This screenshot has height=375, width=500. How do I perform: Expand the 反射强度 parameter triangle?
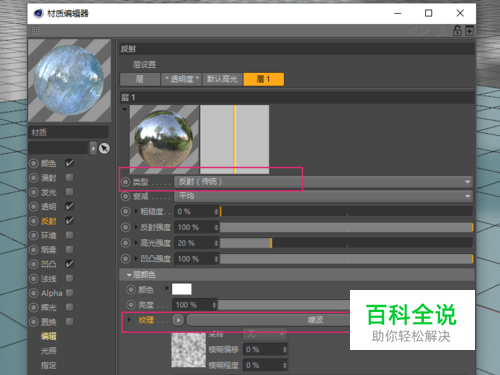point(136,227)
